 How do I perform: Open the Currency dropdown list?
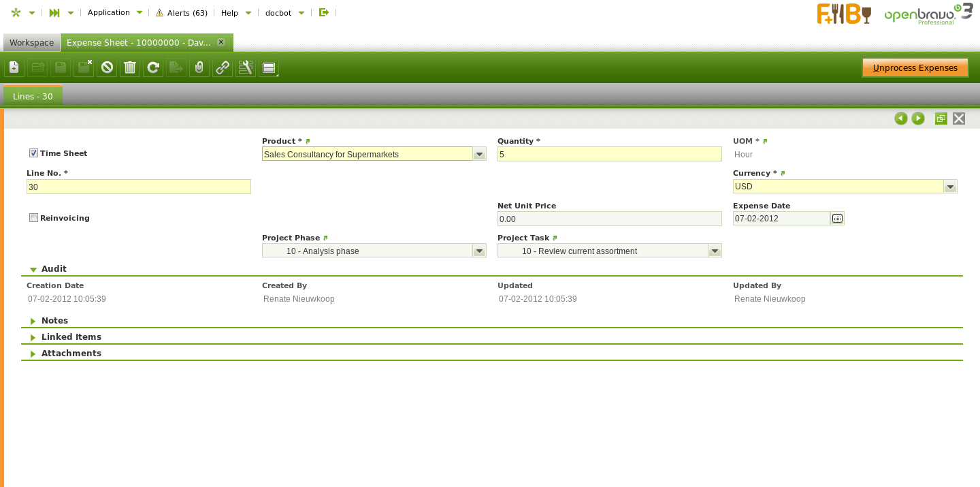[x=950, y=187]
